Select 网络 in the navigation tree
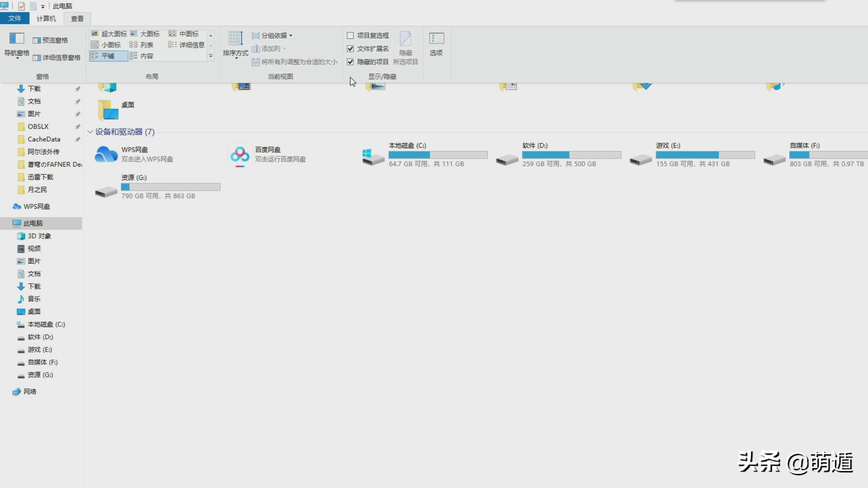Image resolution: width=868 pixels, height=488 pixels. click(x=30, y=392)
